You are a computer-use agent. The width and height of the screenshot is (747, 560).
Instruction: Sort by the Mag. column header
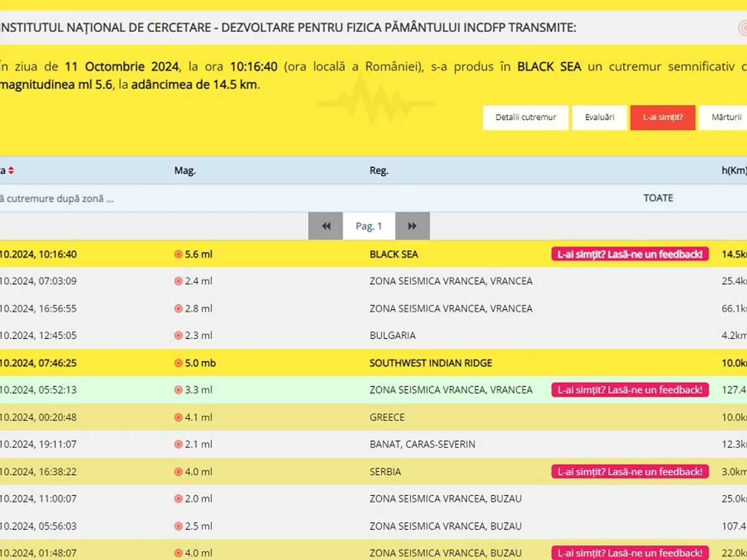click(x=185, y=170)
